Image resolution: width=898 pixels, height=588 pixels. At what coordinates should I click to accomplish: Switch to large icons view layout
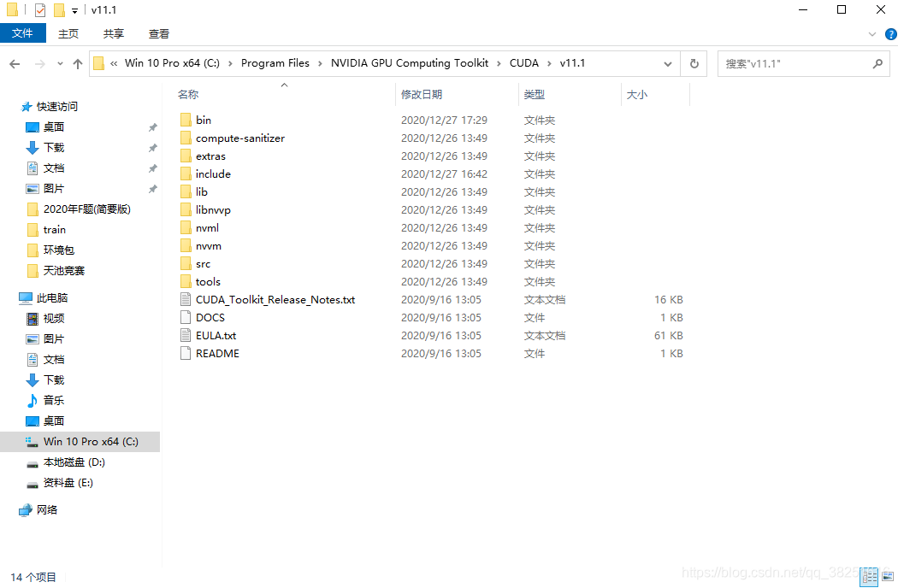[889, 577]
